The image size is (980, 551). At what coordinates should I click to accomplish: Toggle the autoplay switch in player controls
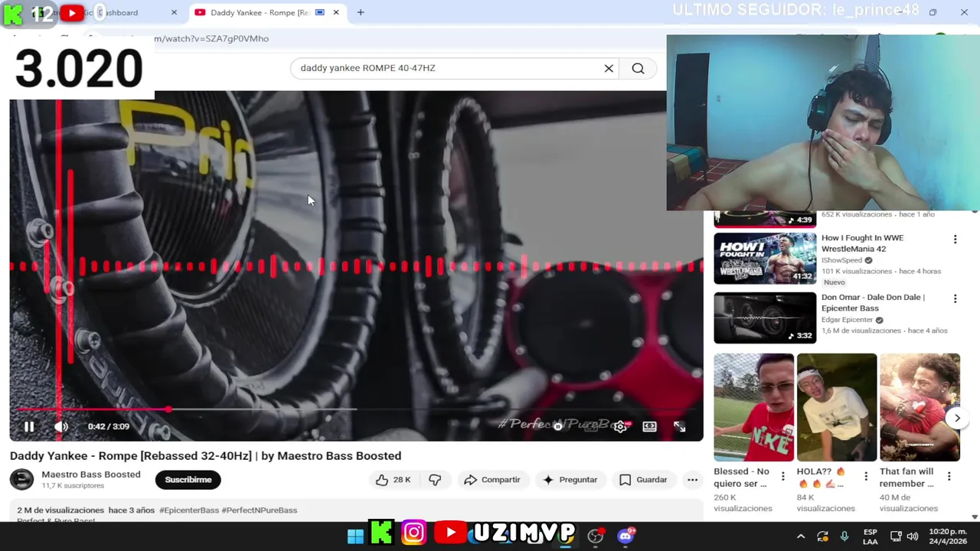click(x=559, y=426)
